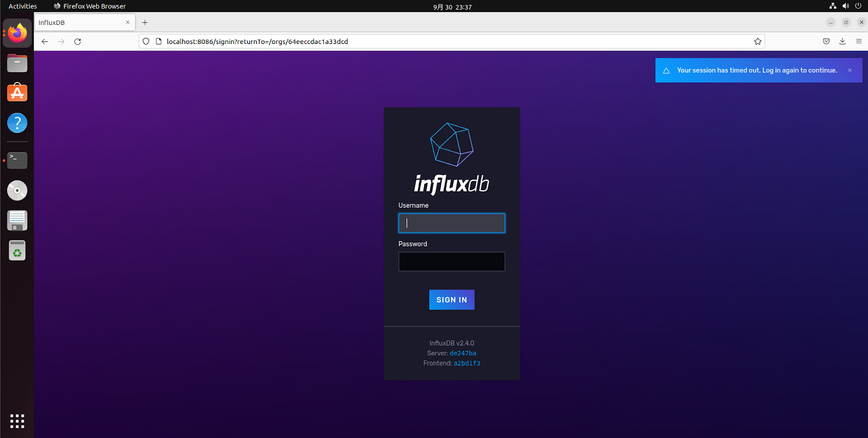The height and width of the screenshot is (438, 868).
Task: Click the SIGN IN button
Action: tap(451, 300)
